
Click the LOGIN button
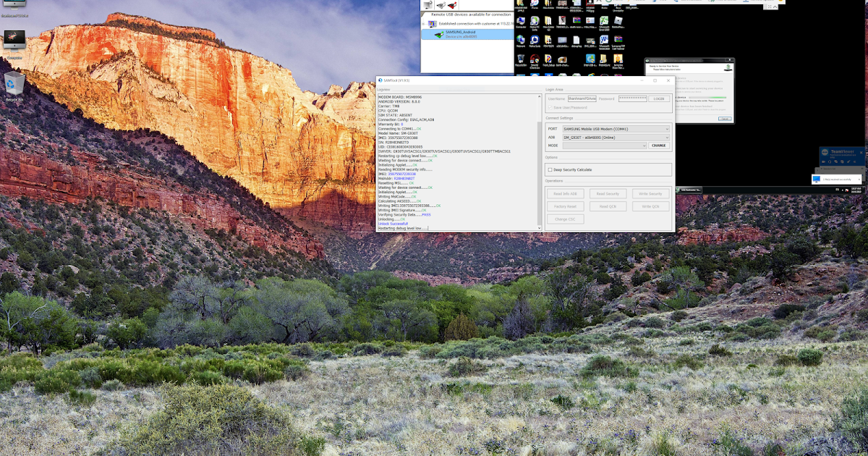659,98
